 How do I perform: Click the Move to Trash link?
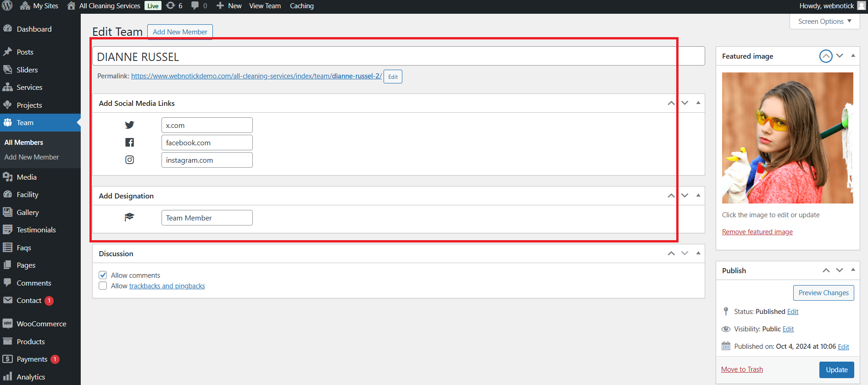pyautogui.click(x=742, y=369)
